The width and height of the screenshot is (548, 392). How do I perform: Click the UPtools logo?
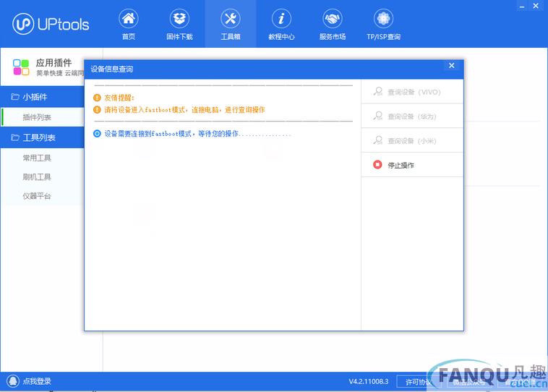pos(51,24)
